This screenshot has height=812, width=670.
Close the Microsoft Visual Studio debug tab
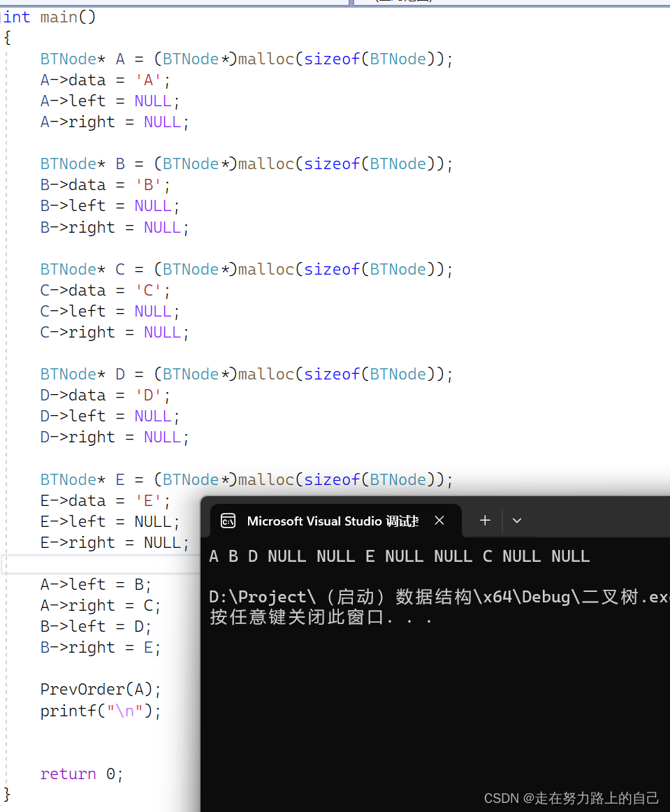point(439,521)
